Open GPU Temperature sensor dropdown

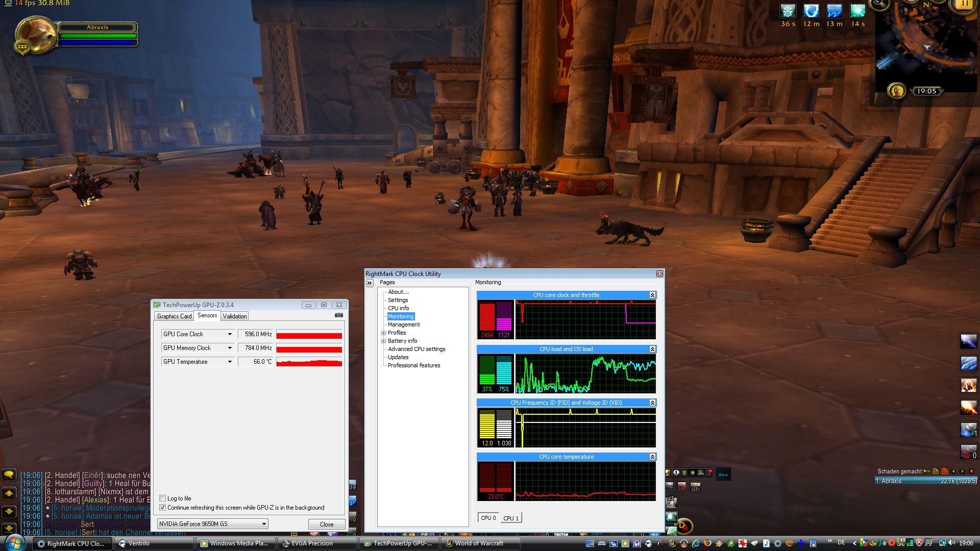(230, 362)
